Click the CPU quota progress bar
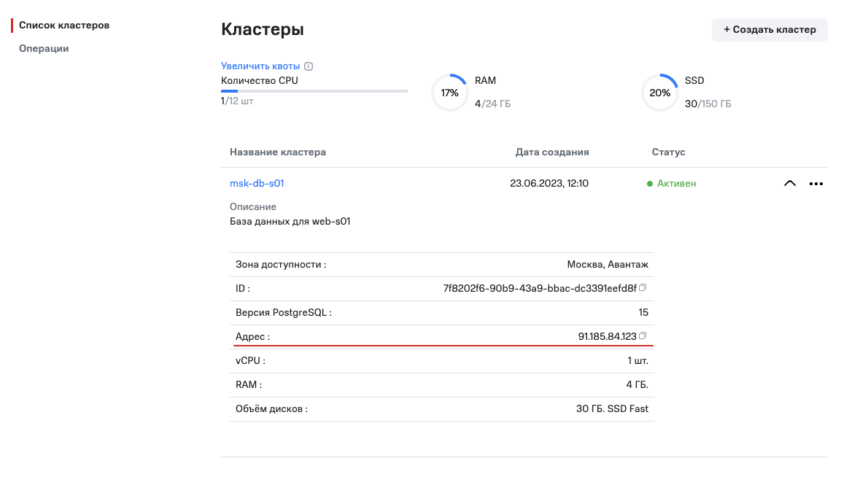Viewport: 868px width, 485px height. [x=314, y=91]
